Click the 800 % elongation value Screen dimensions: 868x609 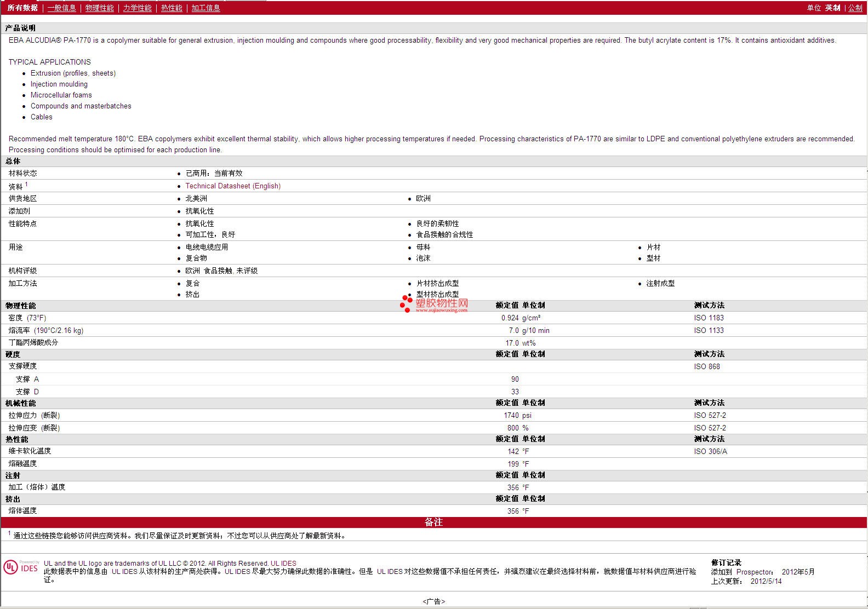[518, 428]
